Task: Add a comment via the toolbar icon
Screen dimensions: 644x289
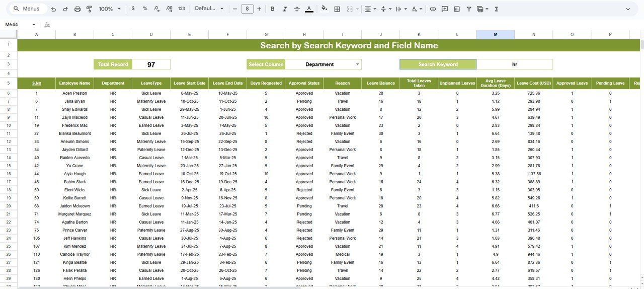Action: 445,9
